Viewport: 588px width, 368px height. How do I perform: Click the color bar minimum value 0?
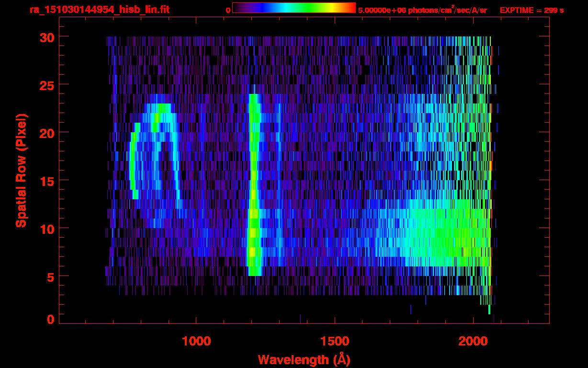pyautogui.click(x=228, y=10)
